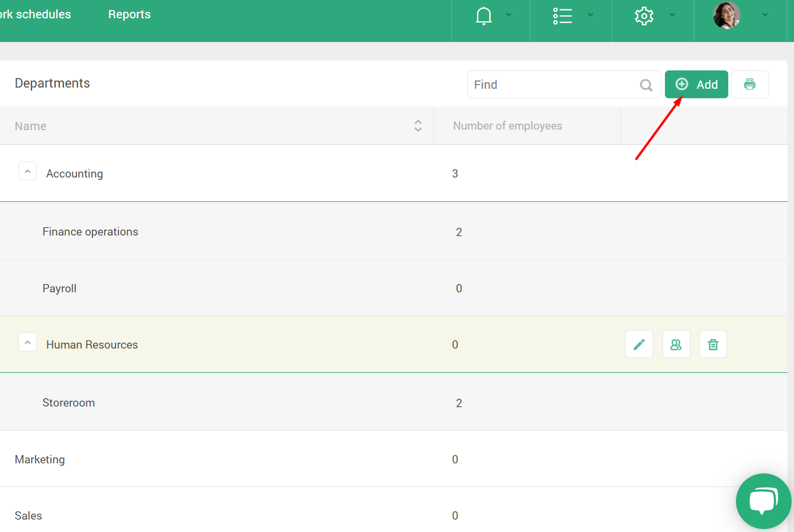The height and width of the screenshot is (532, 794).
Task: Select the Payroll sub-department
Action: click(x=59, y=288)
